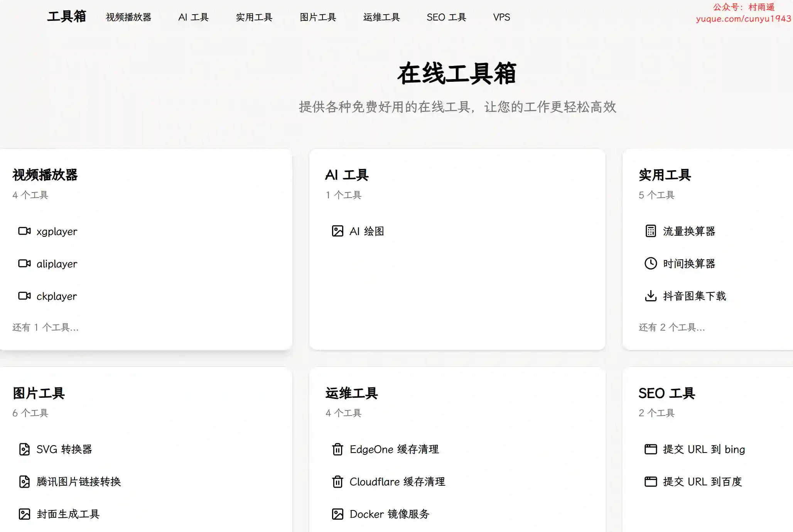Click the trash icon next to EdgeOne 缓存清理

[x=337, y=449]
